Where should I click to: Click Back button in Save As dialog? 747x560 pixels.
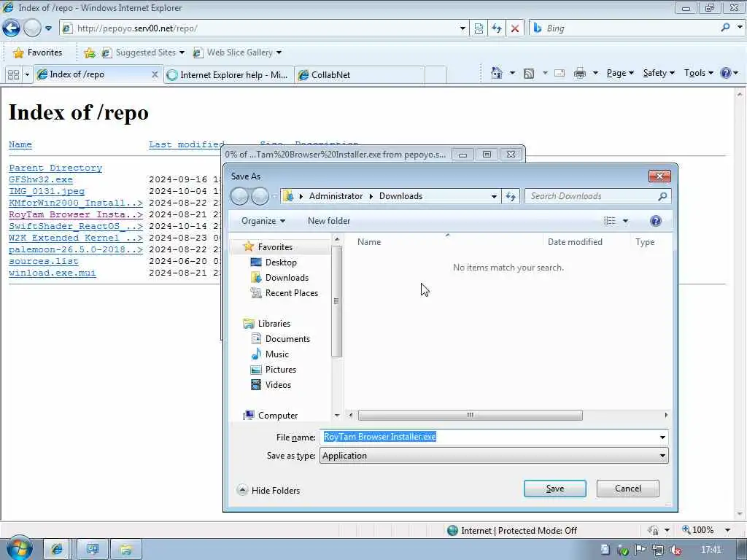[x=239, y=196]
